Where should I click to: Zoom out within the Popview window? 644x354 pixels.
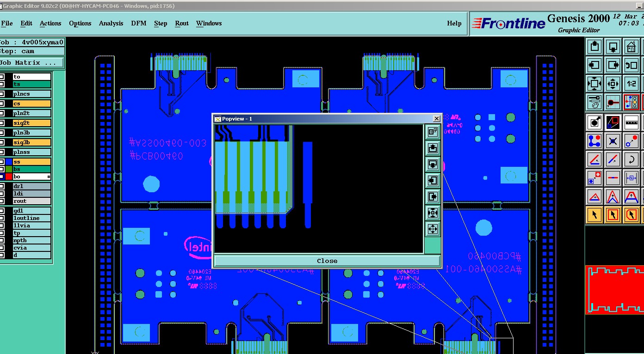(433, 229)
